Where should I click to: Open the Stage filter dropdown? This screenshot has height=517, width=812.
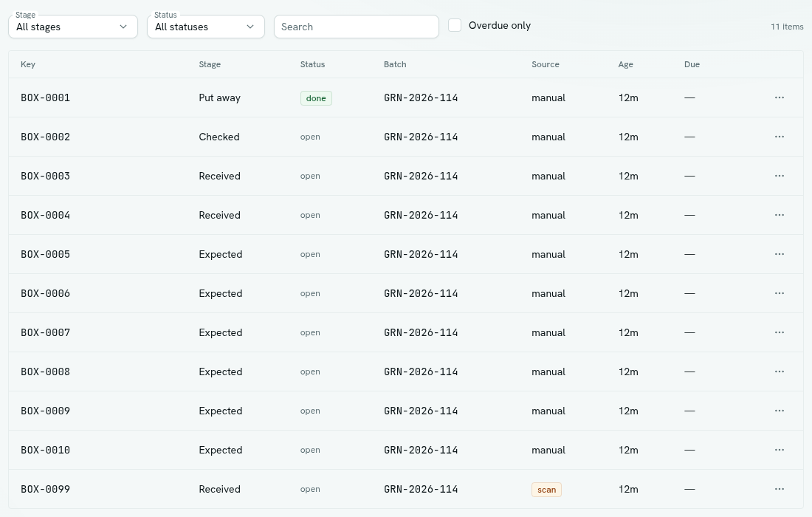pyautogui.click(x=73, y=27)
